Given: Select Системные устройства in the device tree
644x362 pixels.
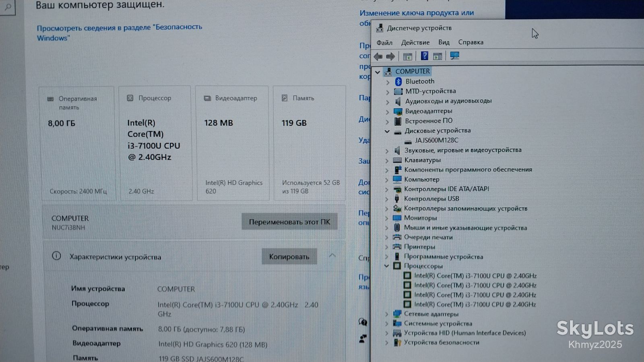Looking at the screenshot, I should click(438, 324).
